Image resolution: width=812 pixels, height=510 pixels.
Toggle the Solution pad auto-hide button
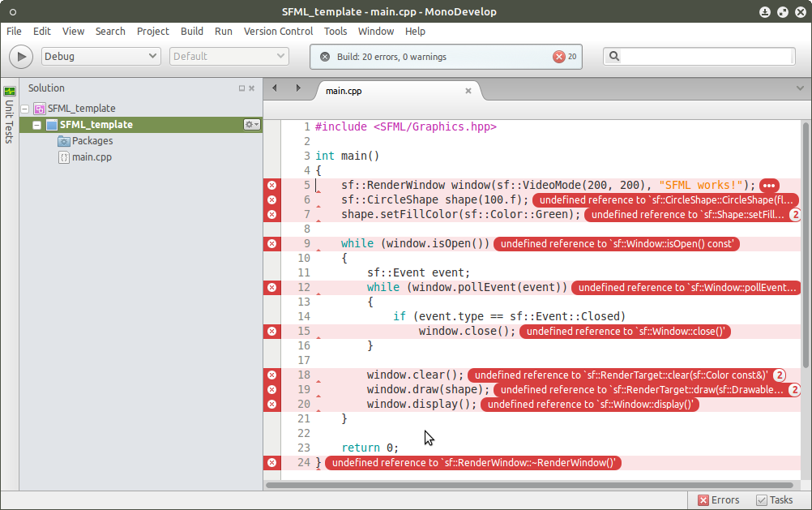pyautogui.click(x=241, y=88)
